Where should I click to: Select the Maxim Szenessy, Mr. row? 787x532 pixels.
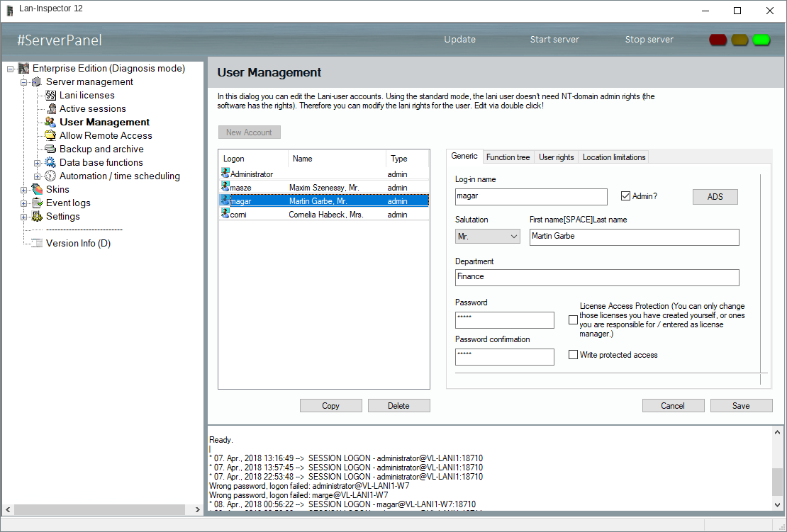click(x=324, y=188)
